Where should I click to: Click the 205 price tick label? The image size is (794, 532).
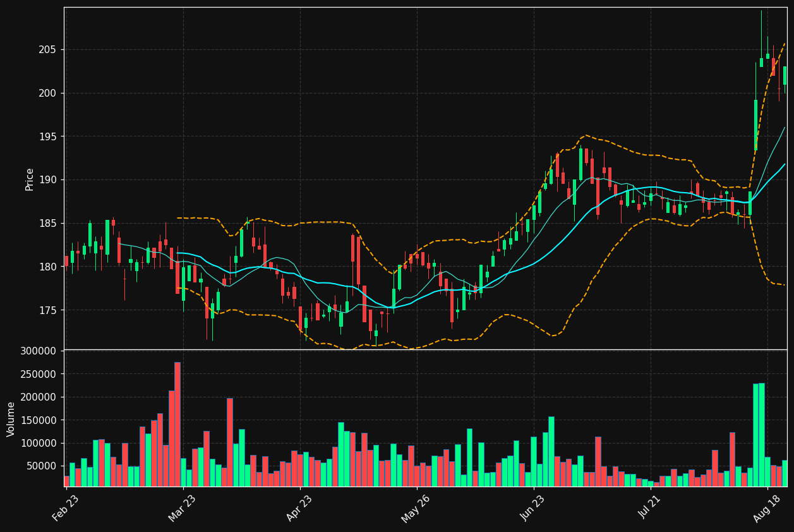coord(48,50)
